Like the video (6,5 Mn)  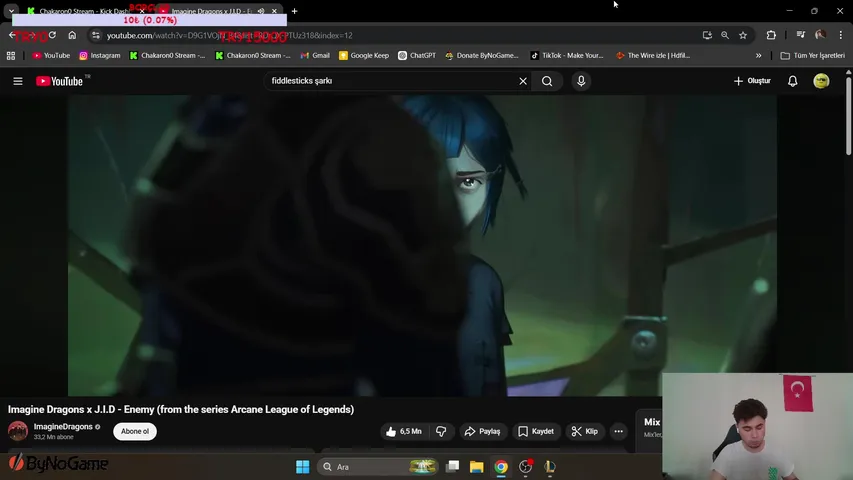coord(404,431)
